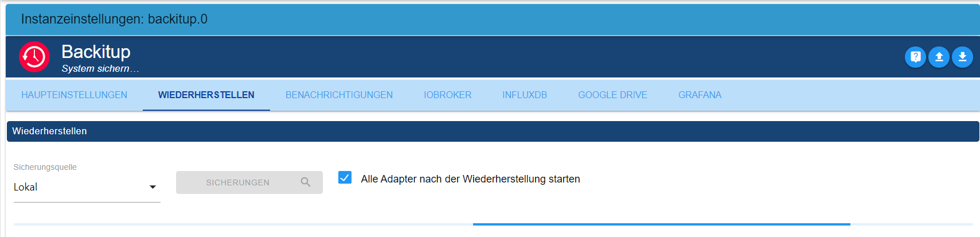Screen dimensions: 980x237
Task: Click the Wiederherstellen section header
Action: 493,131
